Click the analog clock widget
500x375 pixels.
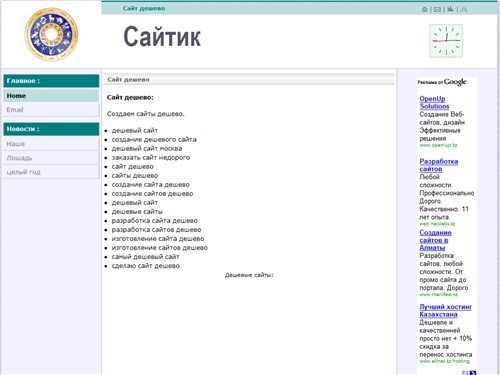click(446, 41)
